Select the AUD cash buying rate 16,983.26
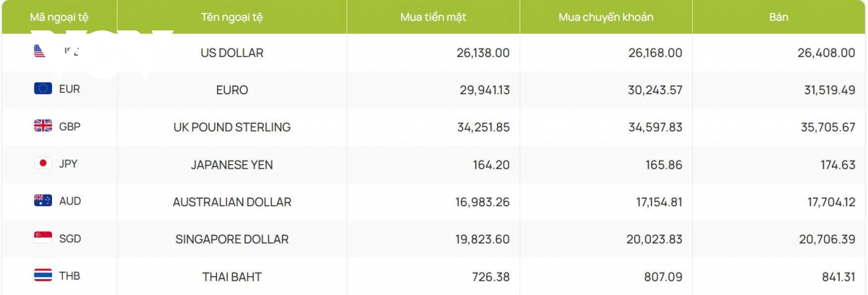Screen dimensions: 868x295 (x=479, y=202)
